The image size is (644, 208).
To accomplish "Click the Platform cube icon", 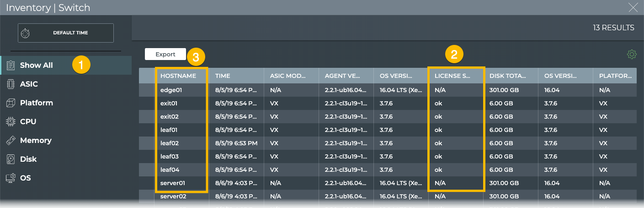I will [11, 103].
